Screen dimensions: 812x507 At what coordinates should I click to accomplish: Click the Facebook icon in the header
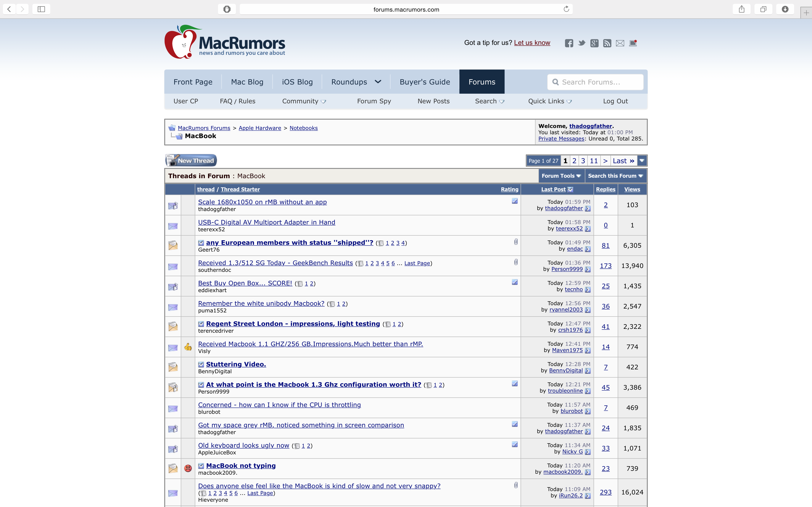569,43
